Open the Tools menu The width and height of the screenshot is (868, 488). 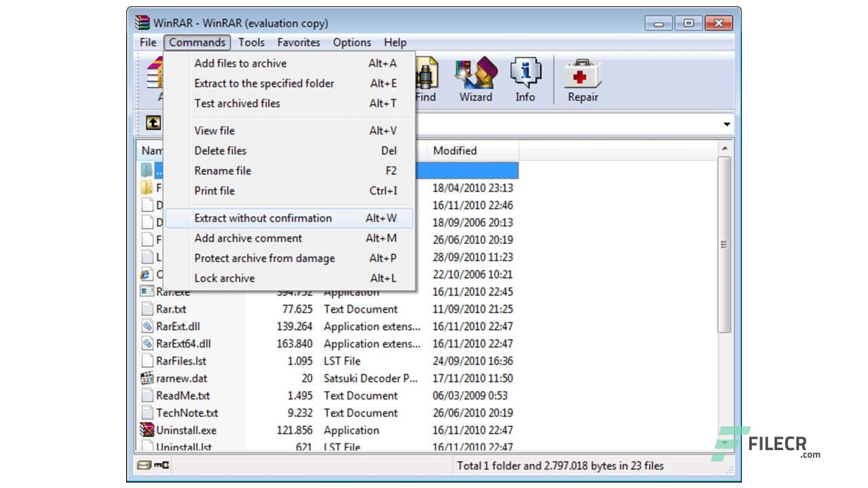coord(252,42)
